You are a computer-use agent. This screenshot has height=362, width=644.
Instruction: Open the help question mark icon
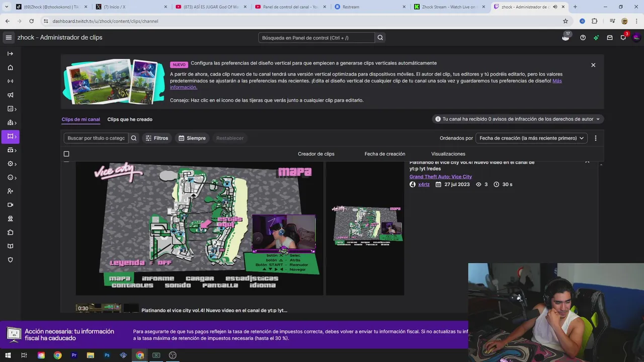[583, 38]
